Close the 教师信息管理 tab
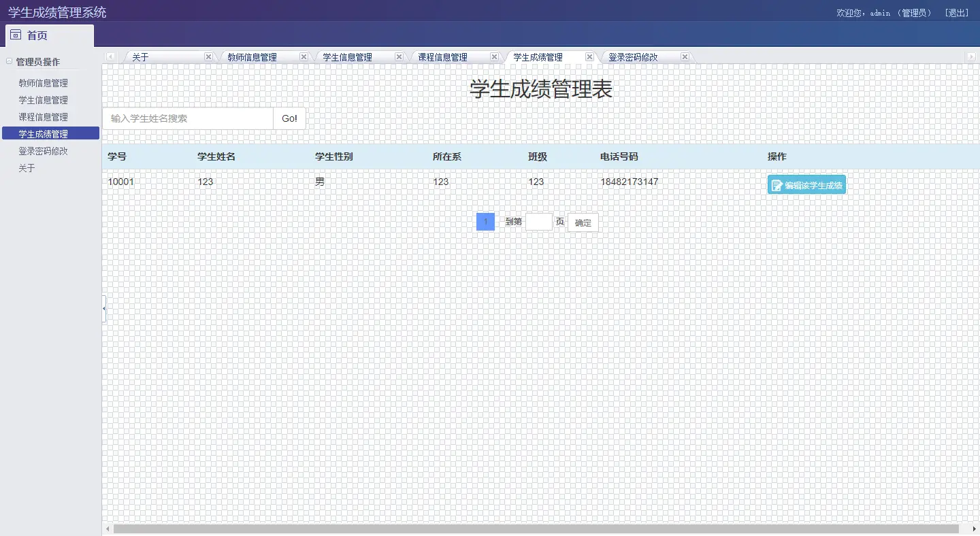Image resolution: width=980 pixels, height=536 pixels. [x=304, y=56]
